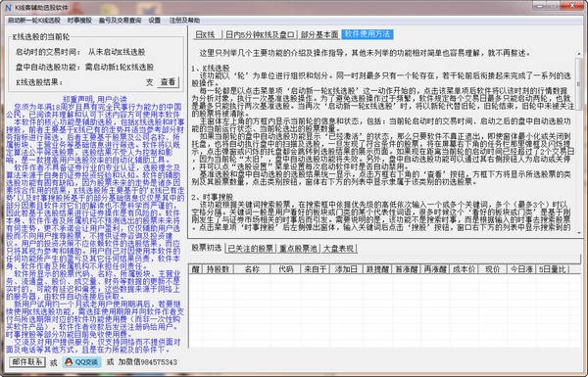588x377 pixels.
Task: Sort by the '5日量比' column header
Action: [553, 269]
